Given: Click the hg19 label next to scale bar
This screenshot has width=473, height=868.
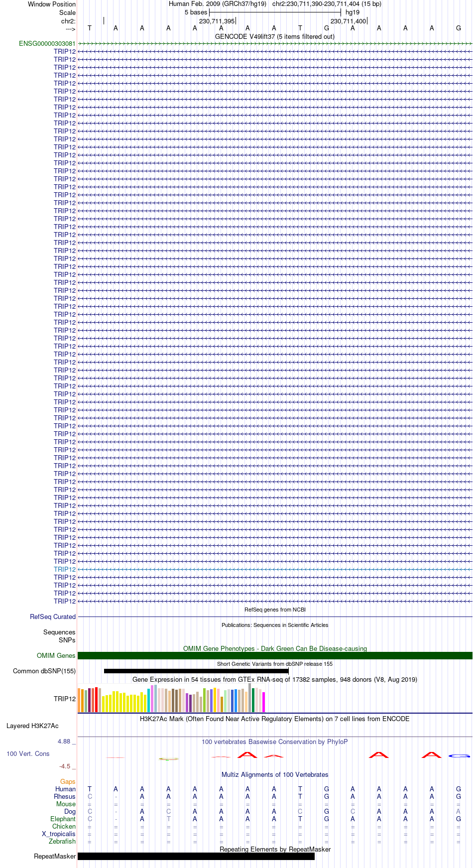Looking at the screenshot, I should click(352, 12).
